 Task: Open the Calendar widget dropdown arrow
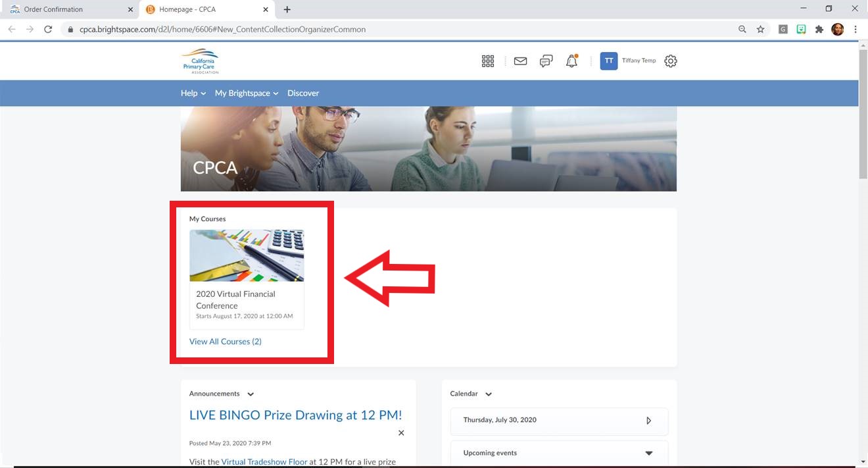[x=489, y=394]
